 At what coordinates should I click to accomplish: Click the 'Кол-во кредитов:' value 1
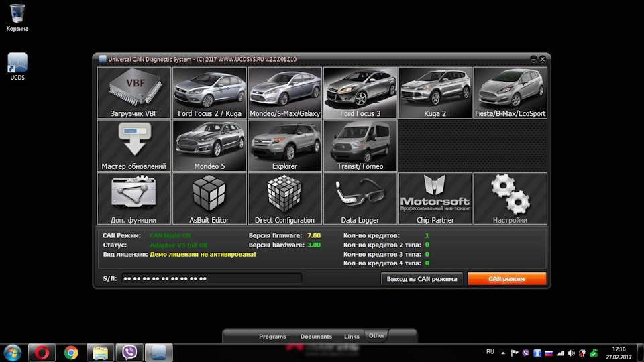427,235
